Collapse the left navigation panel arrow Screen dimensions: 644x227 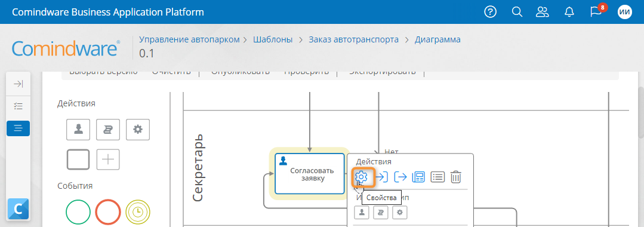click(18, 84)
